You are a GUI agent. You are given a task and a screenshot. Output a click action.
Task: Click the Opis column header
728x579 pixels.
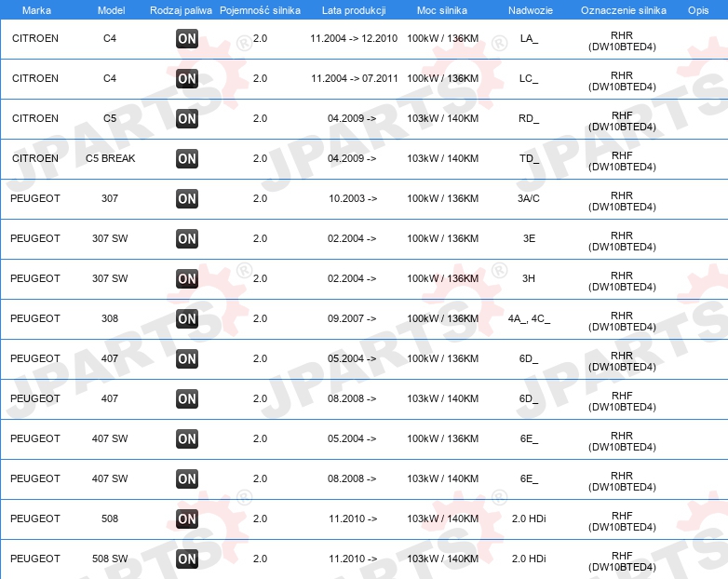point(698,10)
